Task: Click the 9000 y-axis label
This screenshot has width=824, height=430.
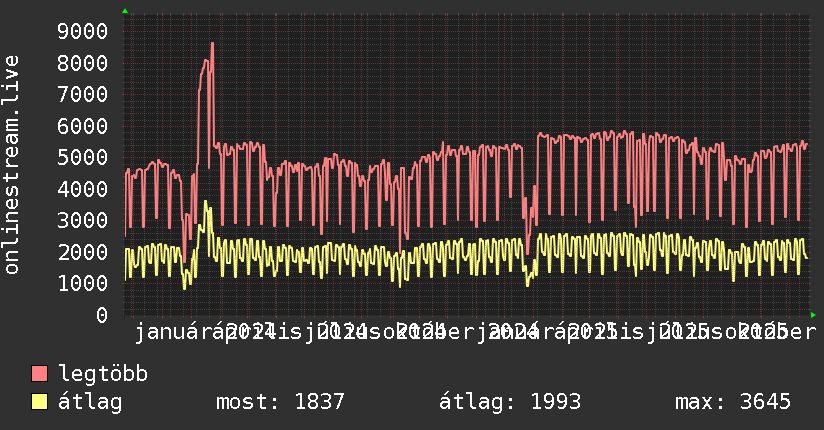Action: pyautogui.click(x=83, y=32)
